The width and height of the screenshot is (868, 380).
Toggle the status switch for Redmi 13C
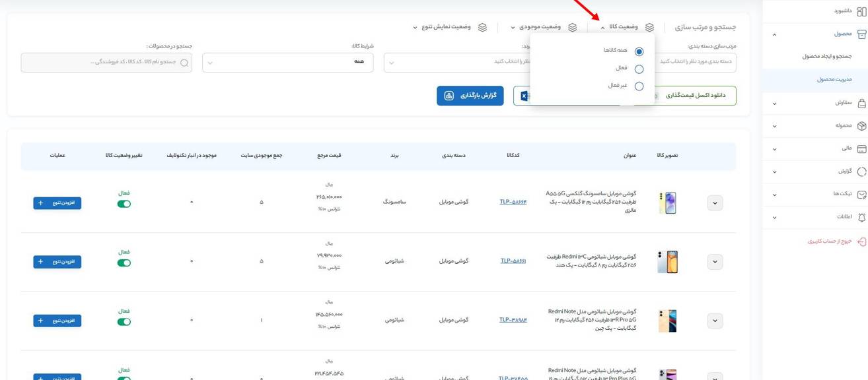(x=124, y=263)
